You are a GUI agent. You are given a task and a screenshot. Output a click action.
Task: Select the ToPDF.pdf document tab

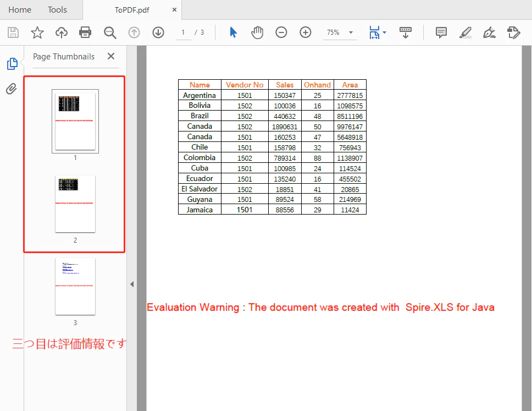132,10
